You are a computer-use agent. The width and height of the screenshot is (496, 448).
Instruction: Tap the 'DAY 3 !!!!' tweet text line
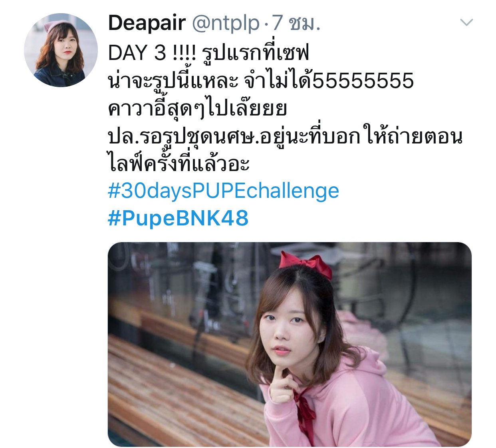[x=208, y=52]
